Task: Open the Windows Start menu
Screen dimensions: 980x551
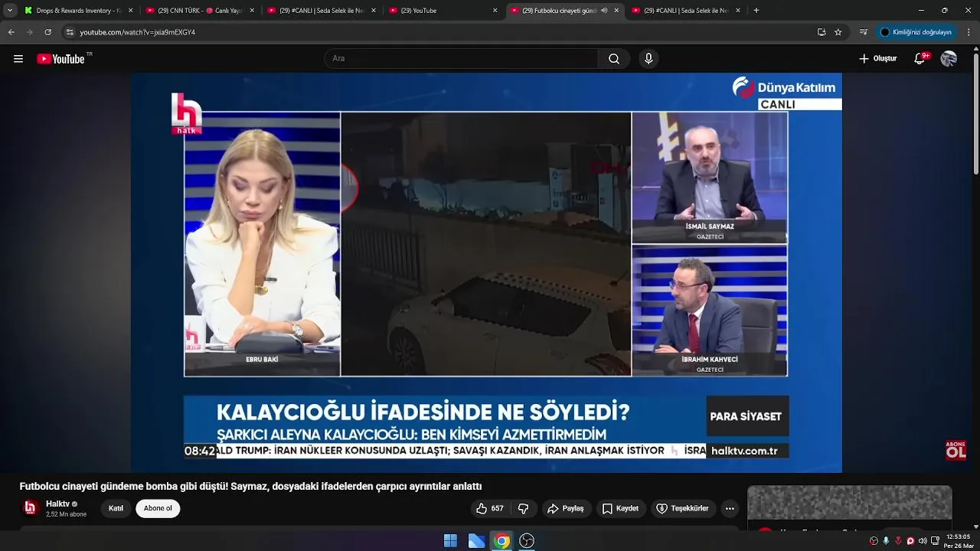Action: click(x=450, y=541)
